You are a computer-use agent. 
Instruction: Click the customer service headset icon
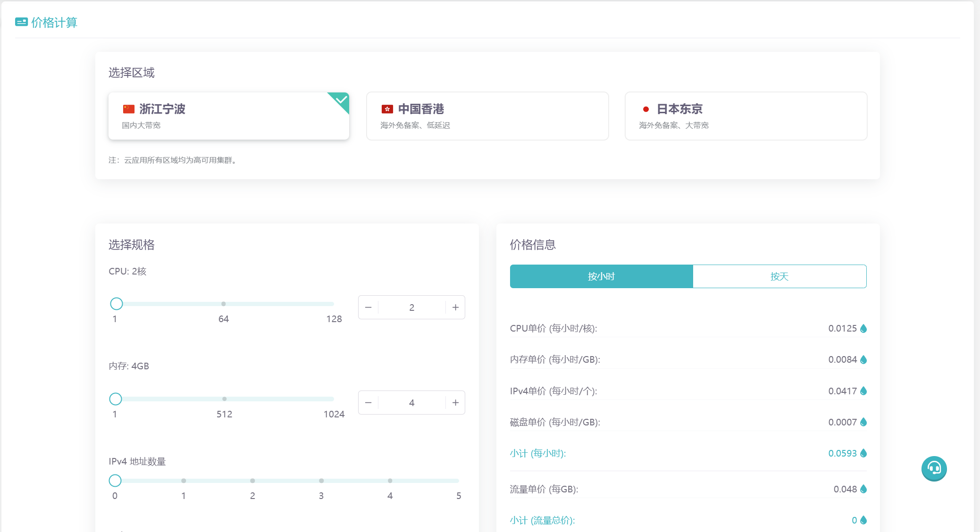934,468
